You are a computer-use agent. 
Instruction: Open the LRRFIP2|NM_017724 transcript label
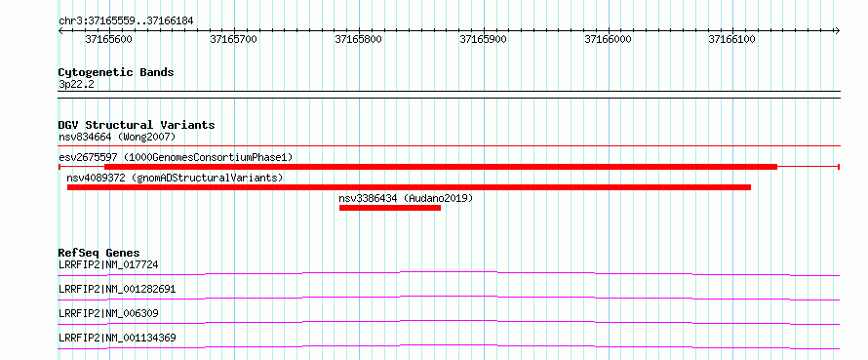click(x=108, y=264)
